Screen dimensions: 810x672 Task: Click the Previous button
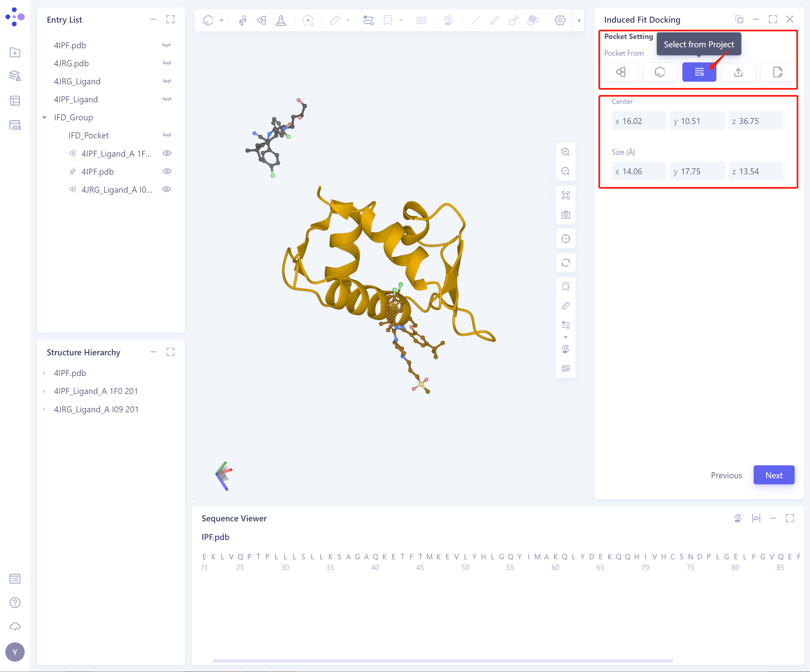(x=726, y=475)
